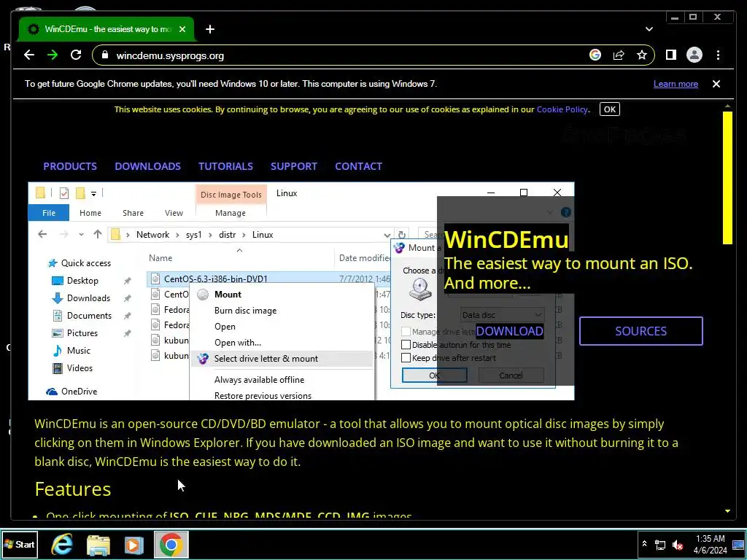747x560 pixels.
Task: Click the scrollbar down arrow
Action: pos(727,511)
